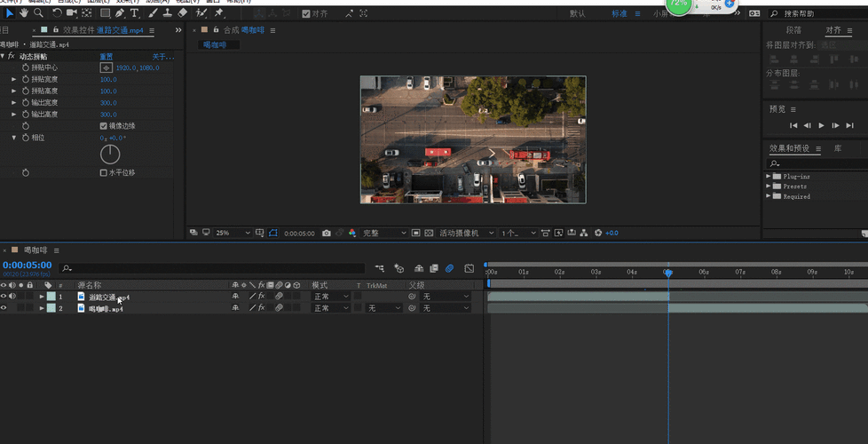Expand the 拼贴宽度 property
Image resolution: width=868 pixels, height=444 pixels.
point(14,79)
